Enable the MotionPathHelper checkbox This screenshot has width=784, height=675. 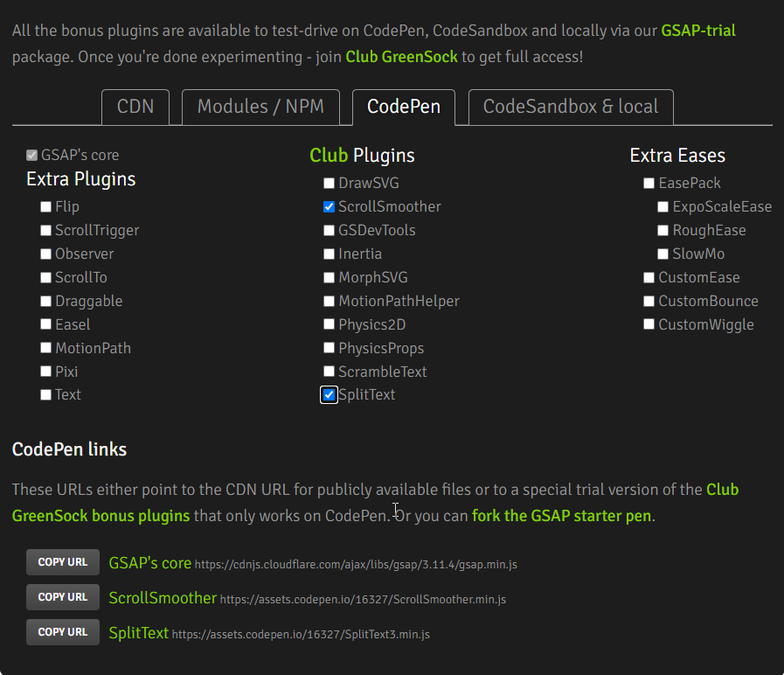(x=329, y=301)
